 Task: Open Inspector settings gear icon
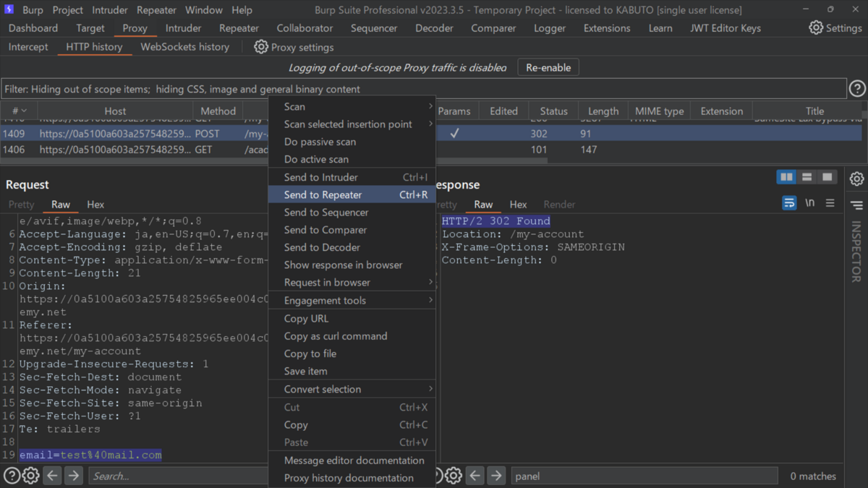(857, 179)
